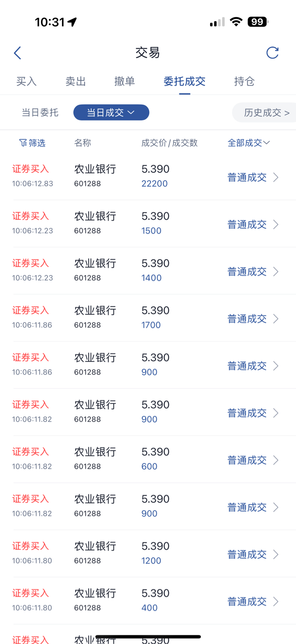Open the 历史成交 history link

[x=266, y=113]
